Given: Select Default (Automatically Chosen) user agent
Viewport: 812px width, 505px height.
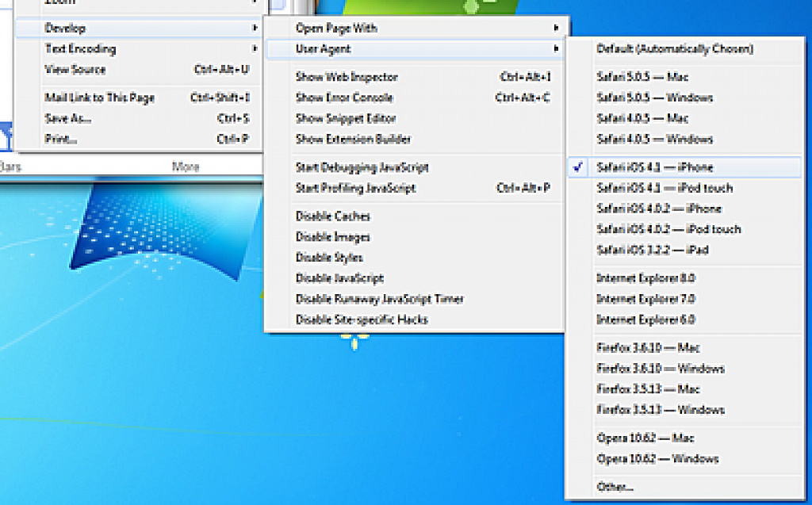Looking at the screenshot, I should click(684, 48).
